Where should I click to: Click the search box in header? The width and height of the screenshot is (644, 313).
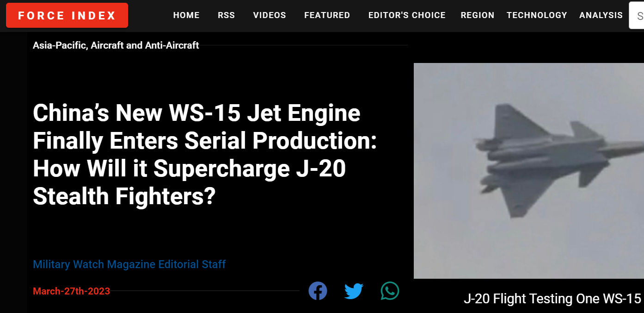pyautogui.click(x=637, y=15)
